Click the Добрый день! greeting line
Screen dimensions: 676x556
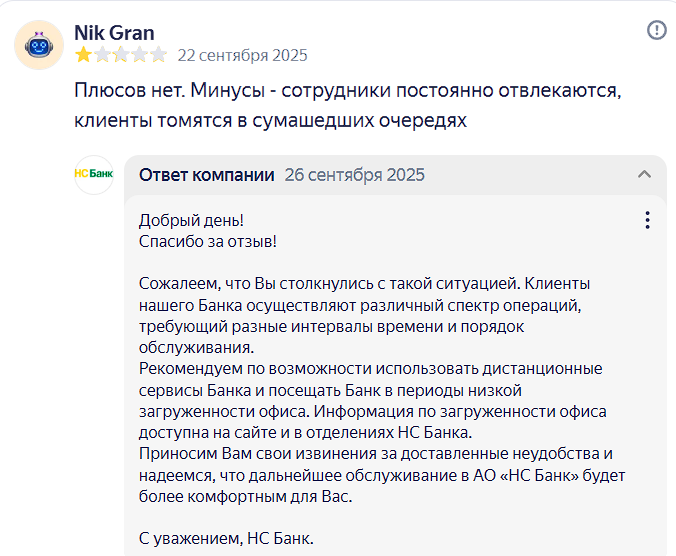coord(191,220)
